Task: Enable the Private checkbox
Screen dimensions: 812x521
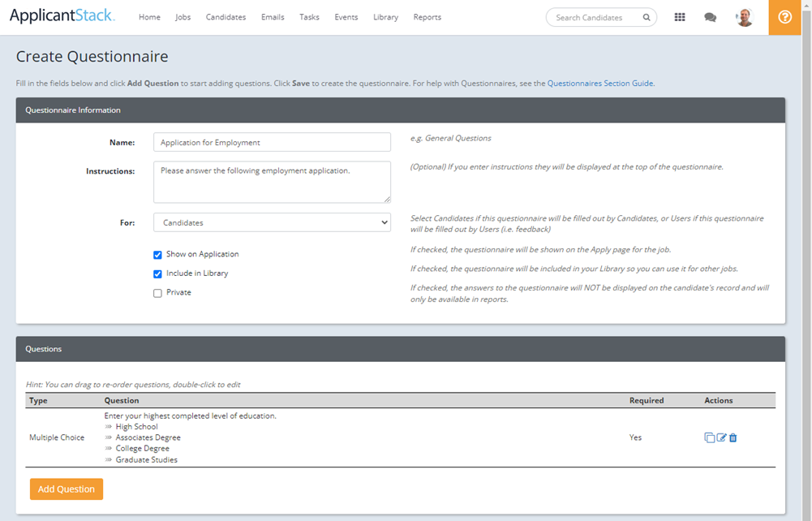Action: (158, 293)
